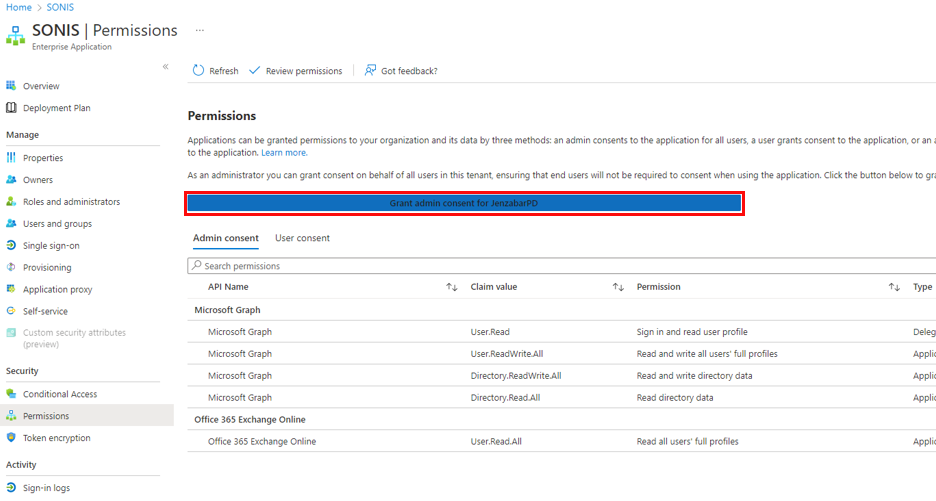Click the Single sign-on icon
The width and height of the screenshot is (936, 501).
click(11, 245)
